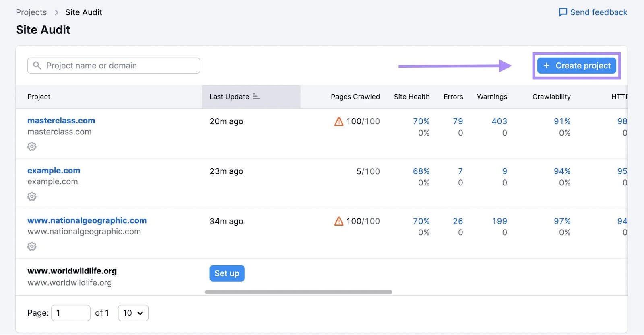Click warning triangle in nationalgeographic pages crawled

pos(339,221)
